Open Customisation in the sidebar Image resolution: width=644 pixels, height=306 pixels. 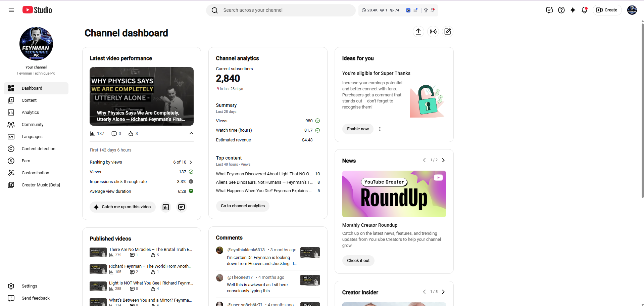[x=36, y=173]
